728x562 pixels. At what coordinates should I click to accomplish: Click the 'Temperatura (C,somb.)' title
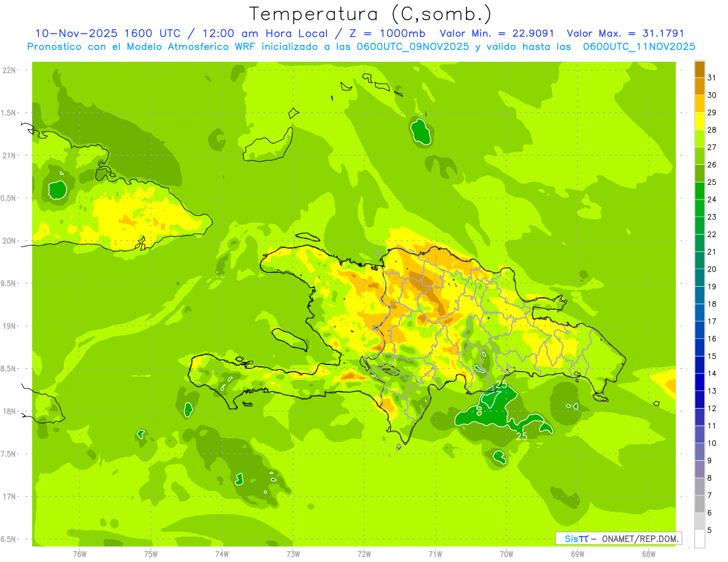pyautogui.click(x=371, y=13)
